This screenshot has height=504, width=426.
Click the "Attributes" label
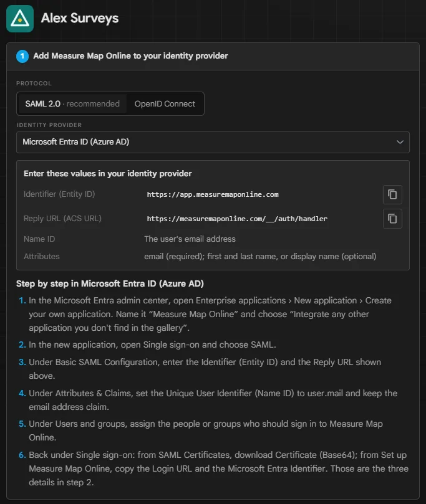42,257
